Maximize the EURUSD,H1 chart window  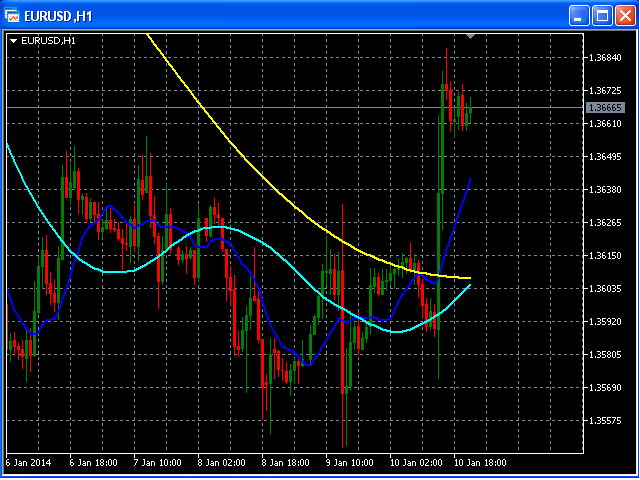tap(602, 15)
